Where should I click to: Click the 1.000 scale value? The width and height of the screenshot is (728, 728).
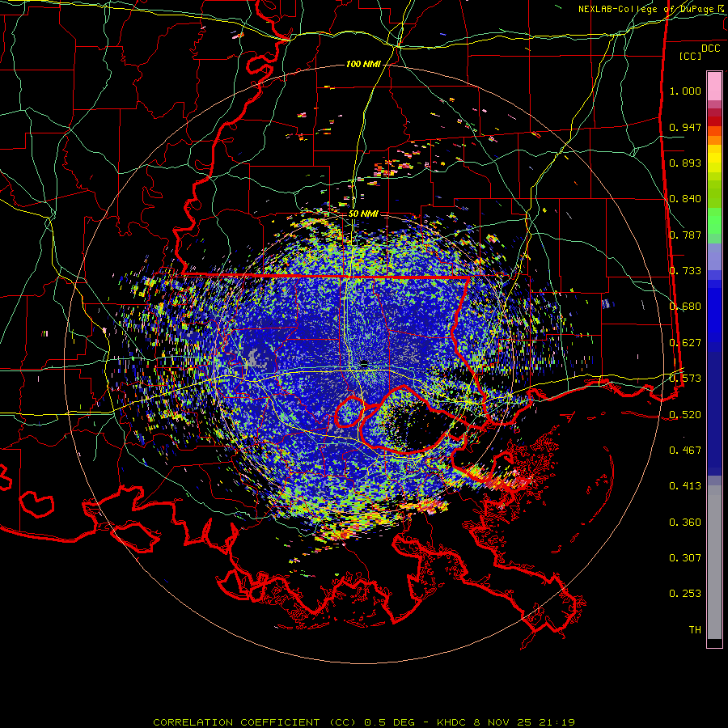685,91
